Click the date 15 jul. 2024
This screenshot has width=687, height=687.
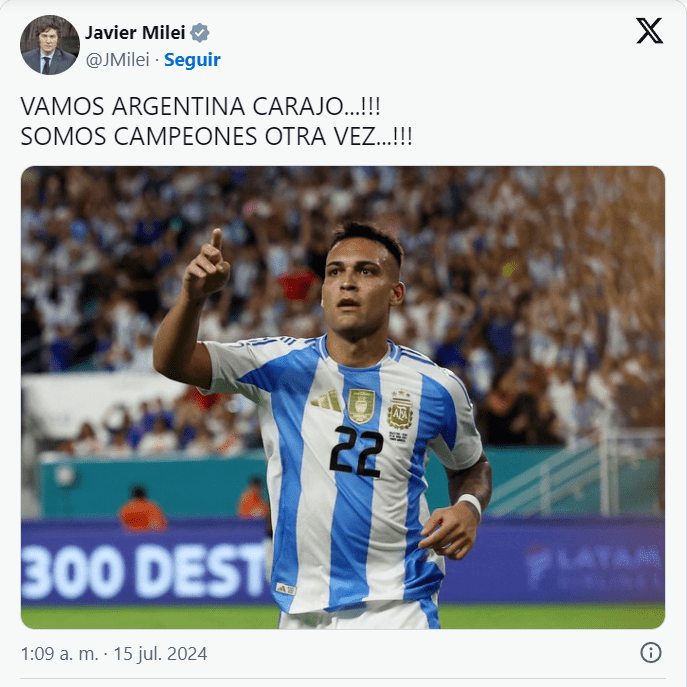(x=160, y=654)
